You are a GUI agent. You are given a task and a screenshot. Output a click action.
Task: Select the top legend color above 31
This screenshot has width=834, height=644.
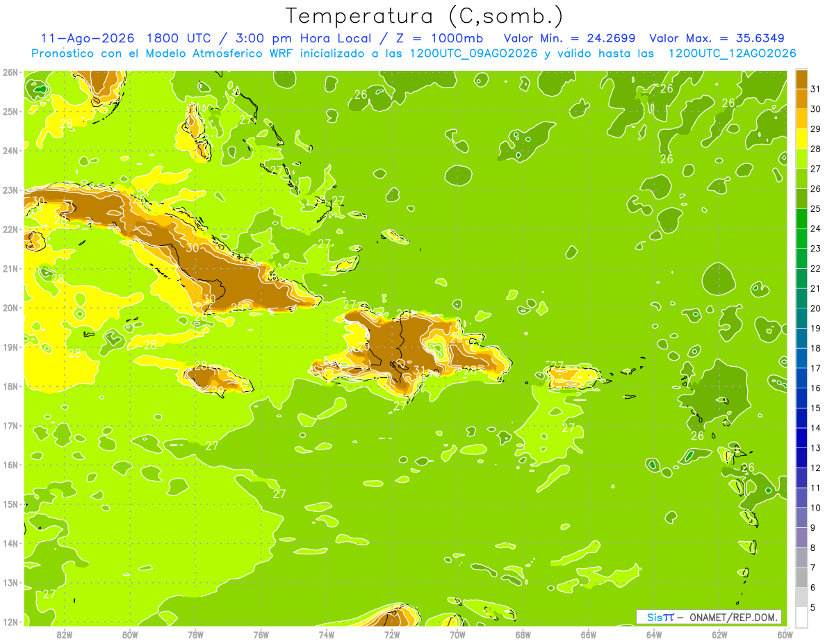(x=801, y=79)
